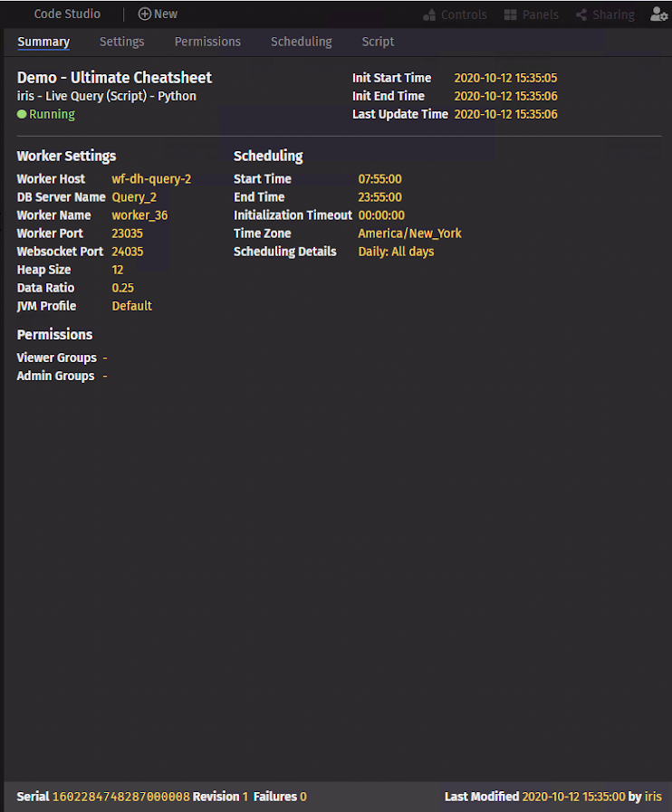Click the user name iris in footer

coord(653,797)
